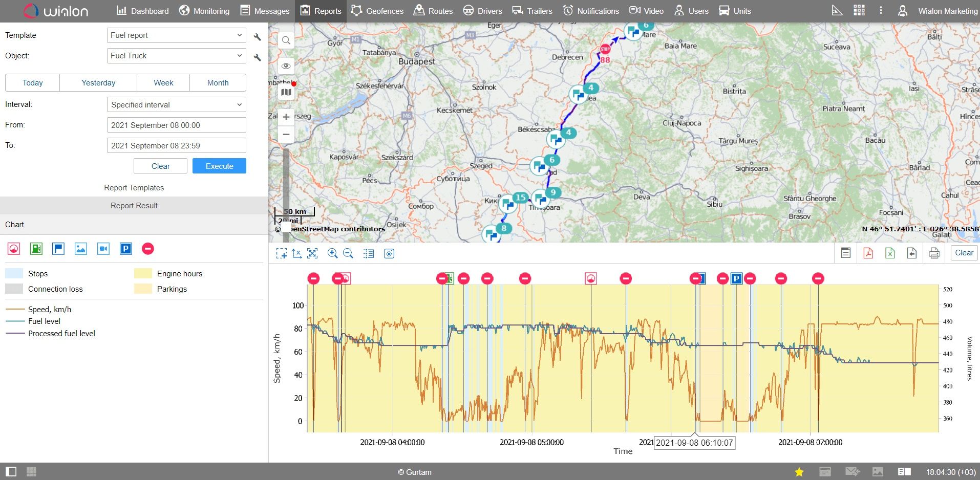Edit the Fuel report template wrench
980x480 pixels.
tap(257, 36)
